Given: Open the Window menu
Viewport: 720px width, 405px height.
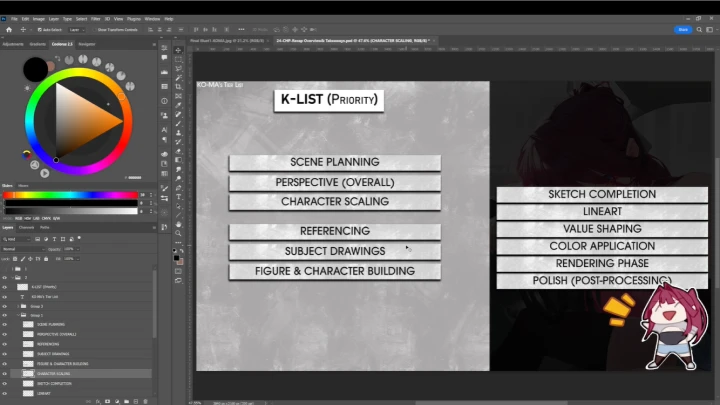Looking at the screenshot, I should [x=152, y=19].
